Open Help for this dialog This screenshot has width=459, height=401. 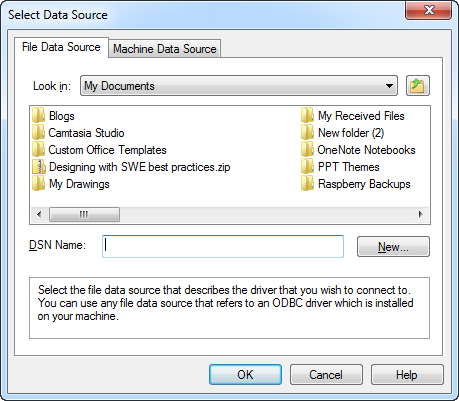pos(407,375)
